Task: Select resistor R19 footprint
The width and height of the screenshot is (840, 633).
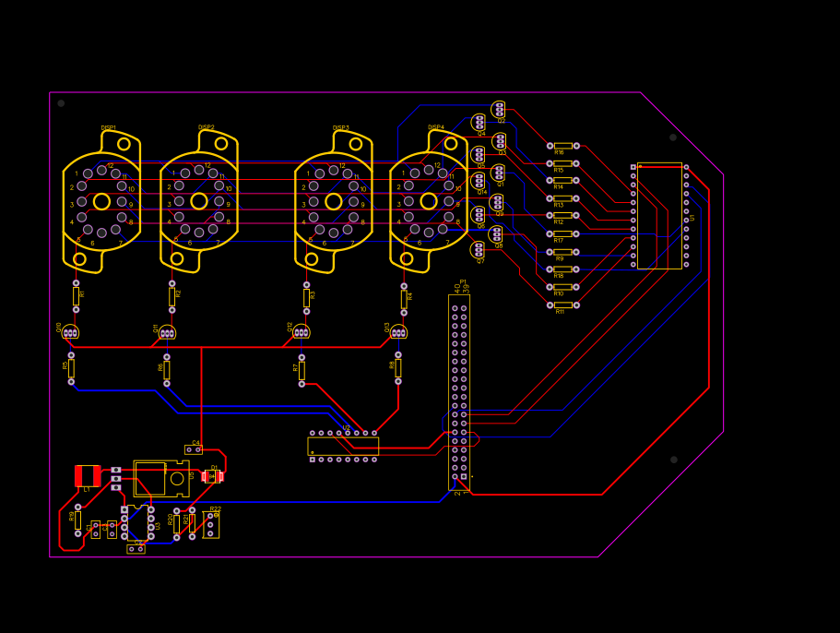Action: (x=77, y=520)
